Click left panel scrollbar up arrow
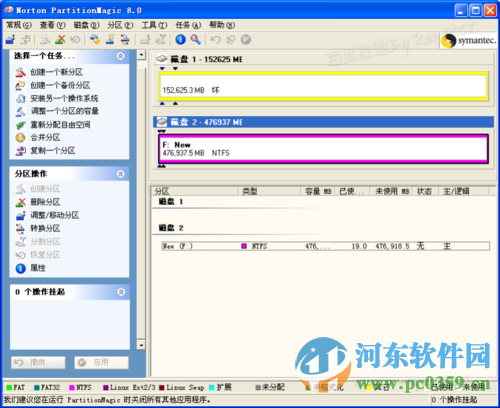The height and width of the screenshot is (408, 500). coord(141,54)
